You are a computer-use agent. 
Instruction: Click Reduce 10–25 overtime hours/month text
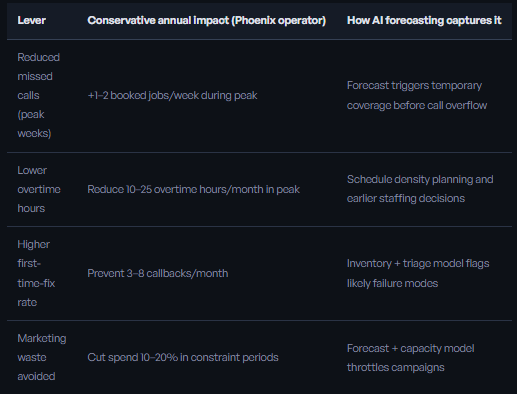pos(193,189)
